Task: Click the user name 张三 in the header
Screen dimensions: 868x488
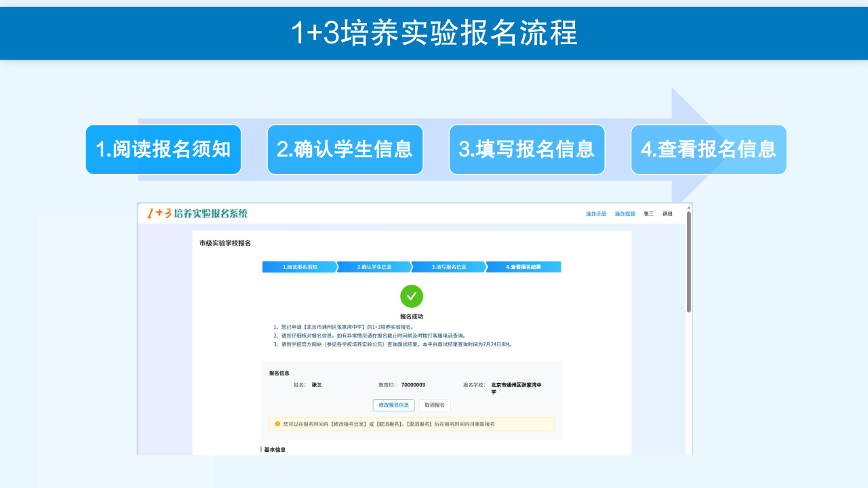Action: (x=649, y=213)
